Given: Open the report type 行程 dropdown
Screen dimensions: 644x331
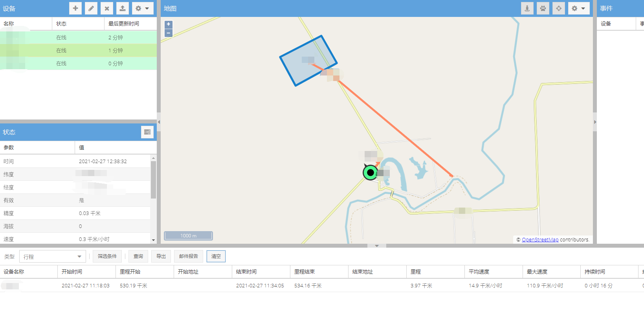Looking at the screenshot, I should pos(53,257).
